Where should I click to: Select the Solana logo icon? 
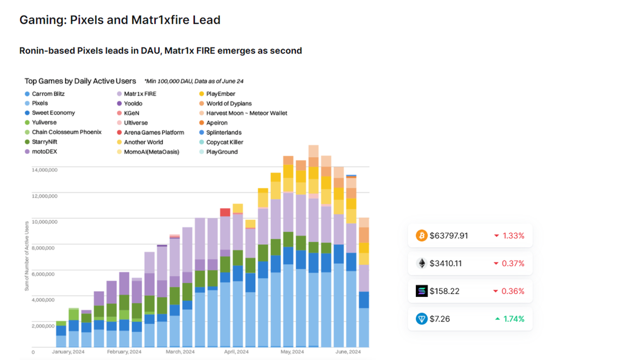click(x=422, y=291)
